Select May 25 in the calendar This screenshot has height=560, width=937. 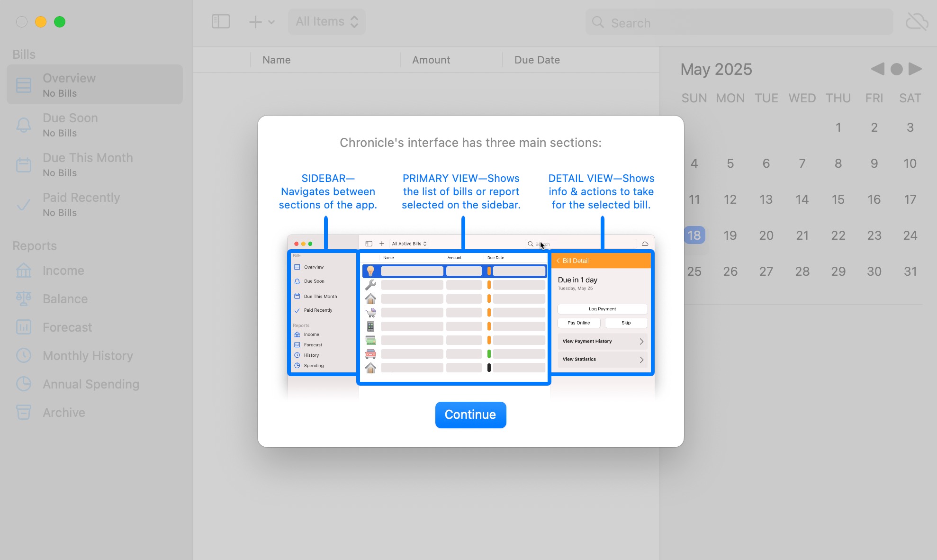tap(694, 271)
